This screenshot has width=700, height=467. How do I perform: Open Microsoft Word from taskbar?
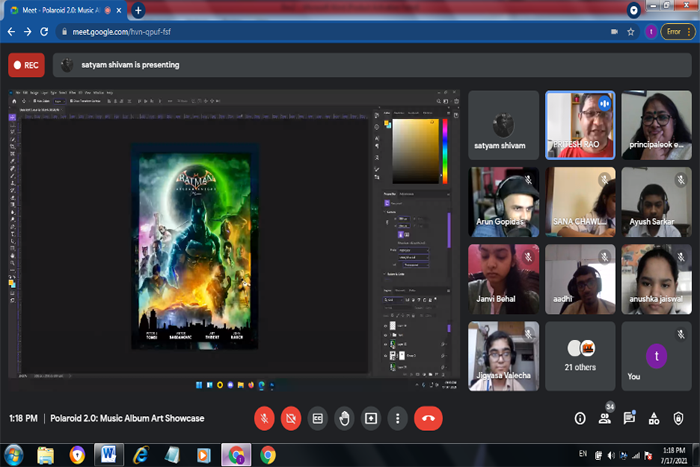click(x=108, y=455)
